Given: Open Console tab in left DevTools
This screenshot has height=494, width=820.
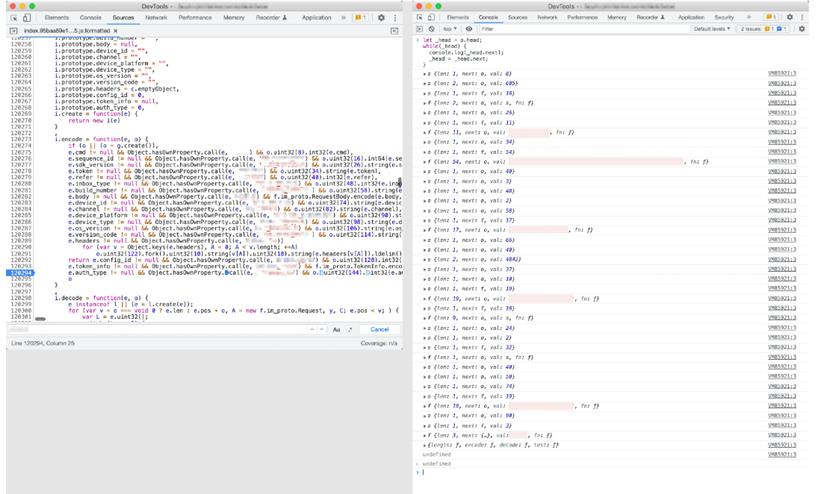Looking at the screenshot, I should tap(90, 18).
